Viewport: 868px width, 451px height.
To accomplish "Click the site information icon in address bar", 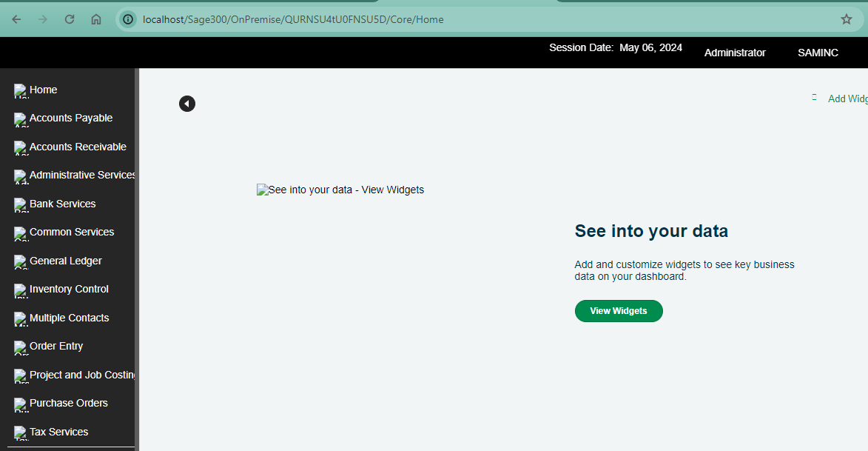I will pos(129,19).
